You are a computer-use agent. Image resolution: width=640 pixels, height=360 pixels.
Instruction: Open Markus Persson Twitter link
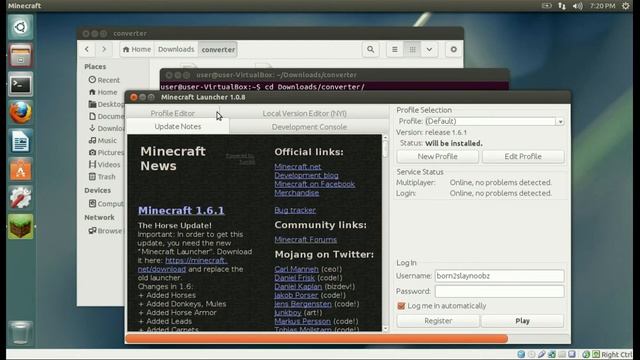pyautogui.click(x=302, y=321)
